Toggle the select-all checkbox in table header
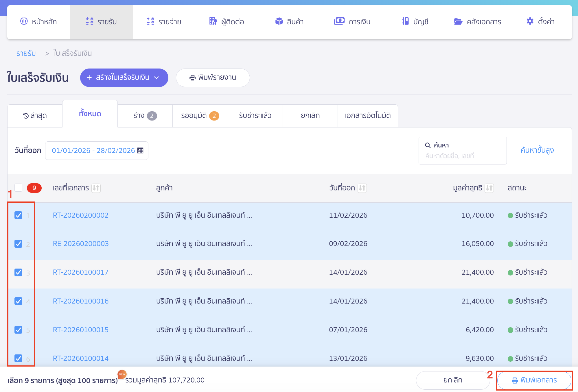Screen dimensions: 578x392 19,188
